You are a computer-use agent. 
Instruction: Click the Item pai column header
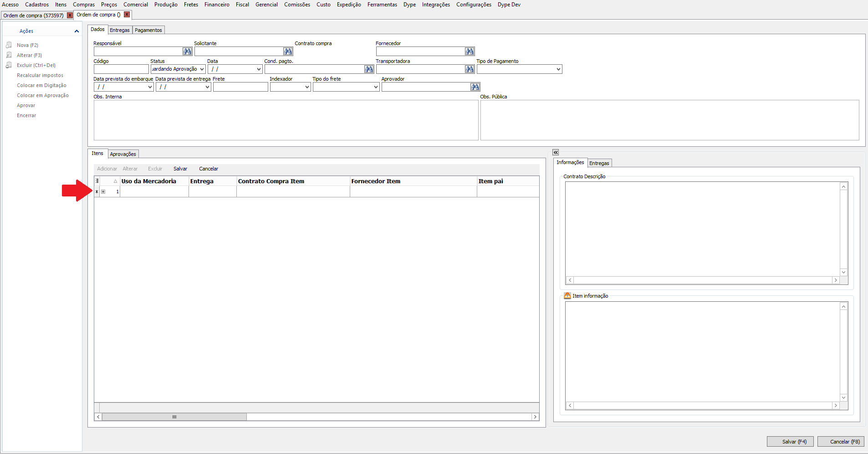(508, 181)
